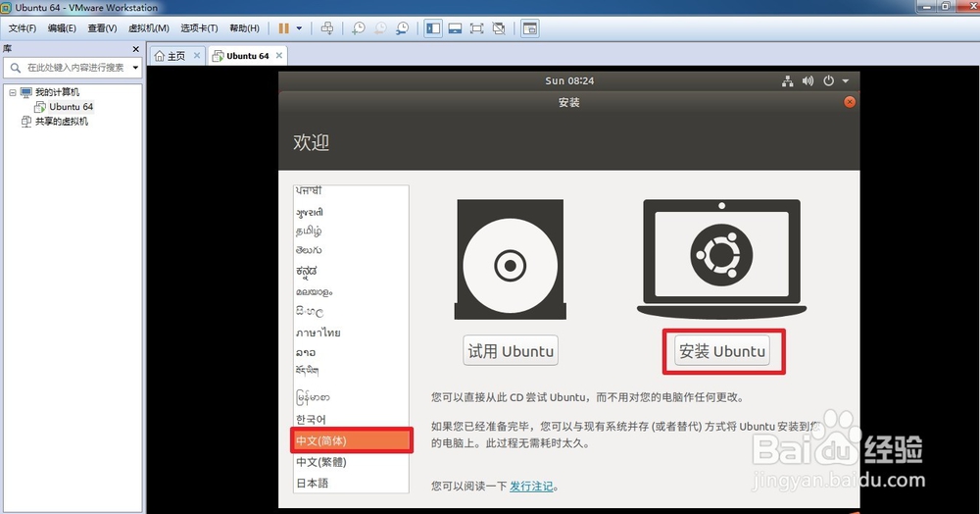Click the Sun 08:24 clock in top bar
The image size is (980, 514).
tap(569, 80)
